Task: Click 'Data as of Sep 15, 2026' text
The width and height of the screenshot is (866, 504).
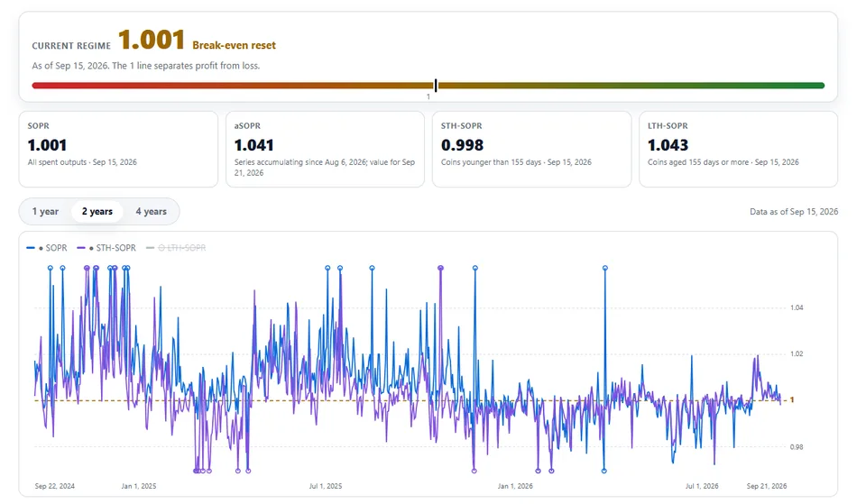Action: (794, 211)
